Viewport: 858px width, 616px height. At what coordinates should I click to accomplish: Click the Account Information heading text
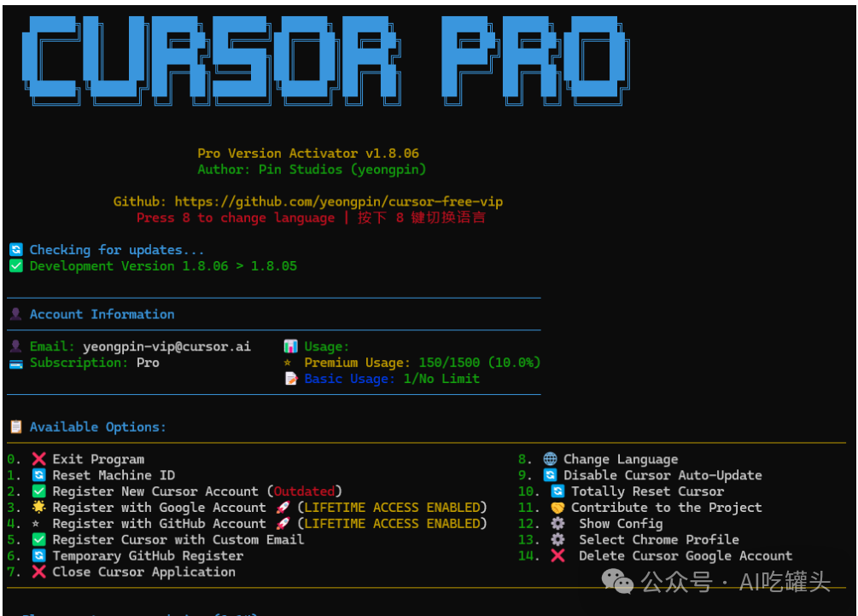tap(102, 314)
